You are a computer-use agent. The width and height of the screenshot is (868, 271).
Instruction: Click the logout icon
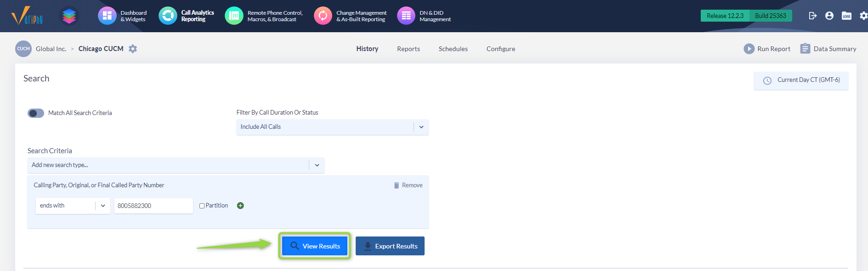[813, 16]
